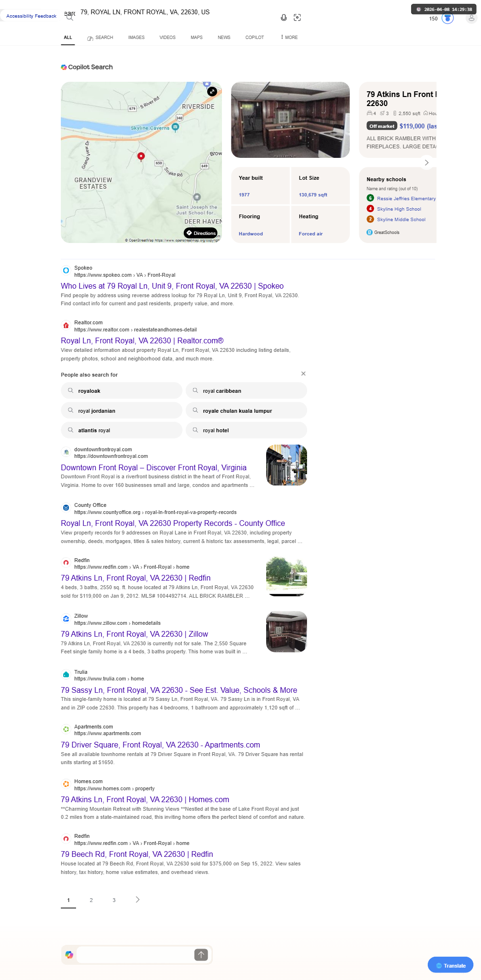481x980 pixels.
Task: Open 79 Atkins Ln Redfin result
Action: pos(135,578)
